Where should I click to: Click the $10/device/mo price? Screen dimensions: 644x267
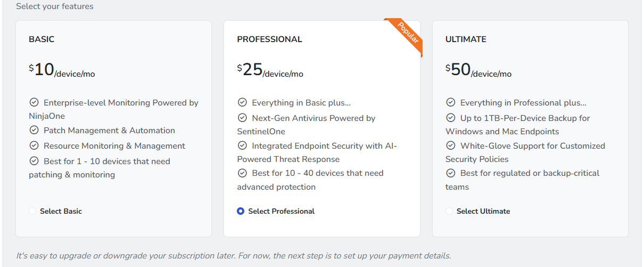[x=62, y=70]
